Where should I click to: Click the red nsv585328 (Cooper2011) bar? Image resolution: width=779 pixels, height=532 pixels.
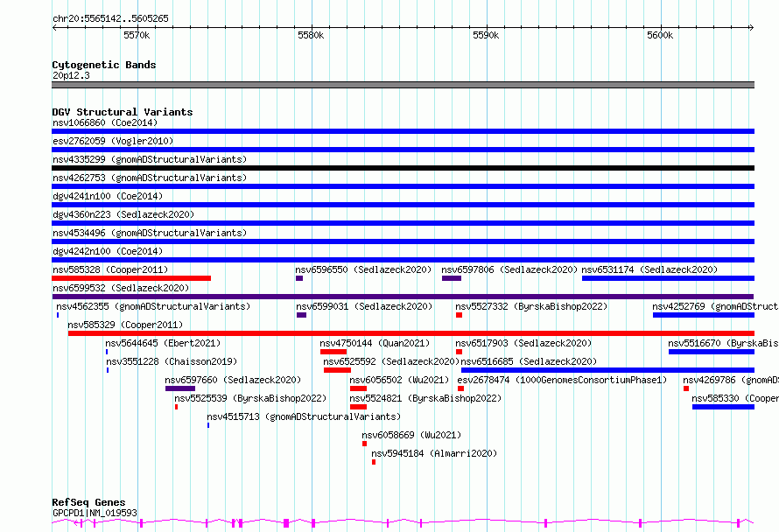(x=131, y=278)
